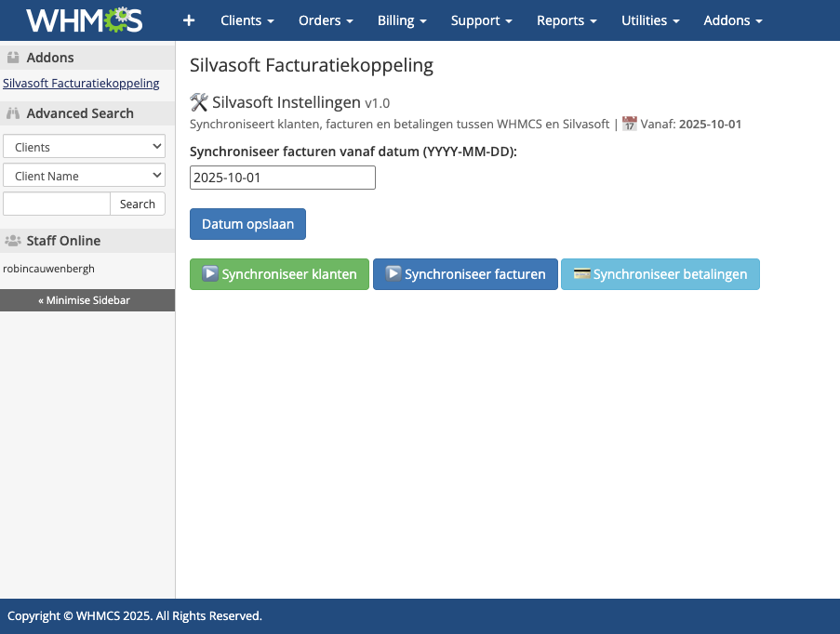Click the plus quick-add icon
This screenshot has width=840, height=634.
click(189, 20)
